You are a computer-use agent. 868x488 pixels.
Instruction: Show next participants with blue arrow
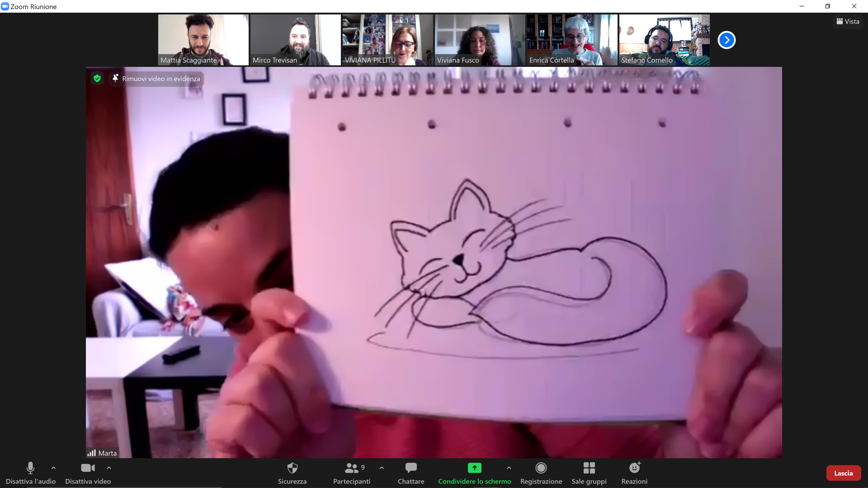click(726, 40)
